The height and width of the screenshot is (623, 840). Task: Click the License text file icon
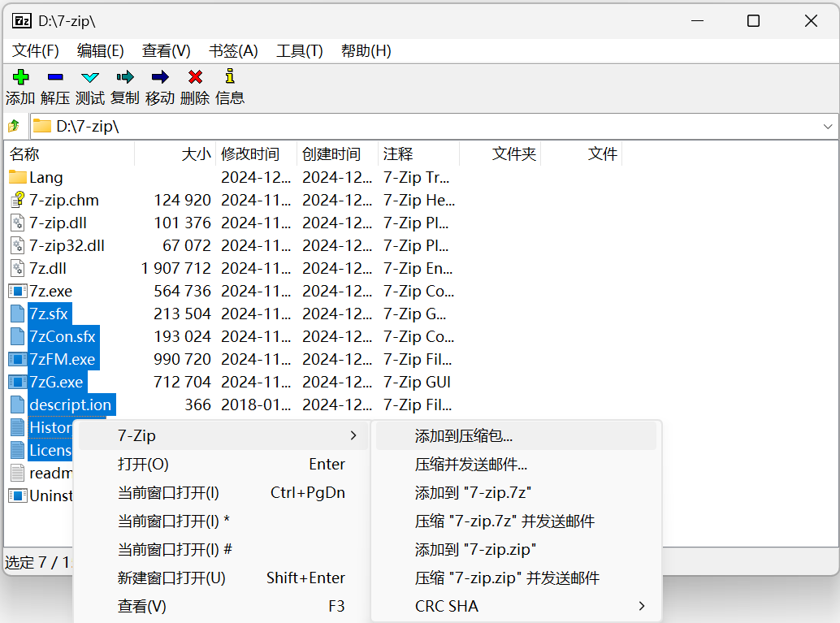tap(18, 450)
